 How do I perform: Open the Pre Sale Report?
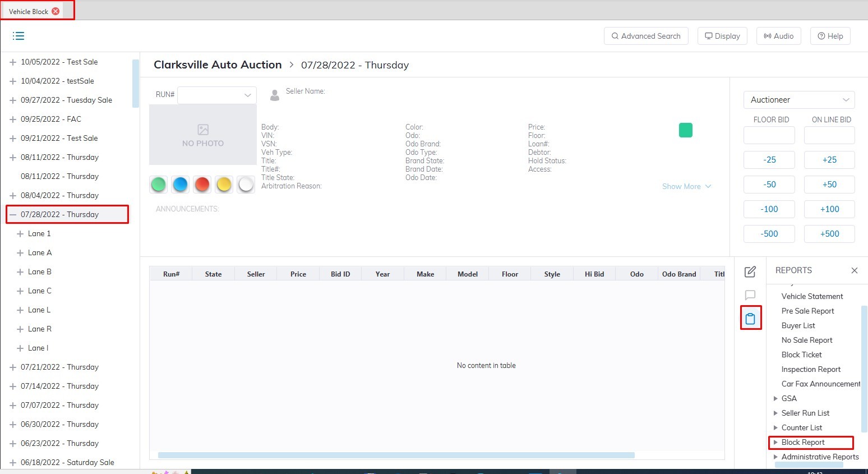(807, 311)
